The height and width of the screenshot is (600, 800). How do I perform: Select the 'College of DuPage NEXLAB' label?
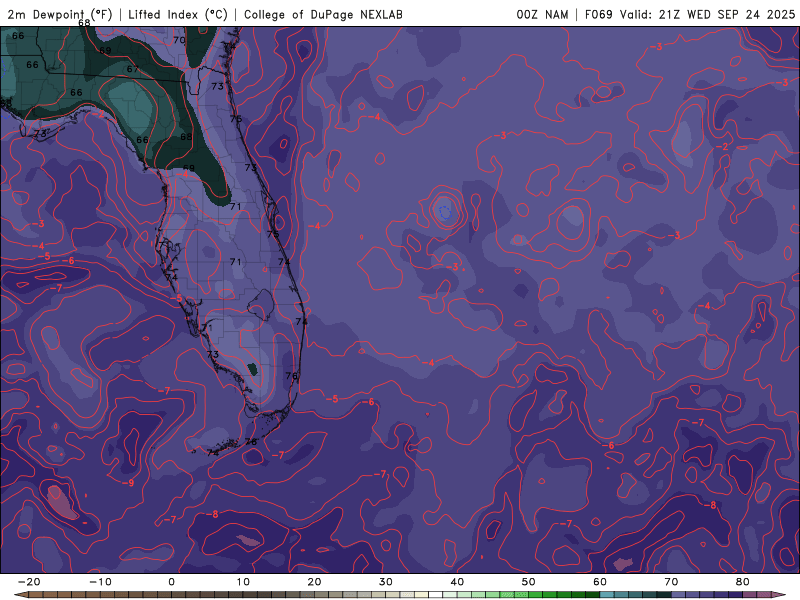[323, 14]
